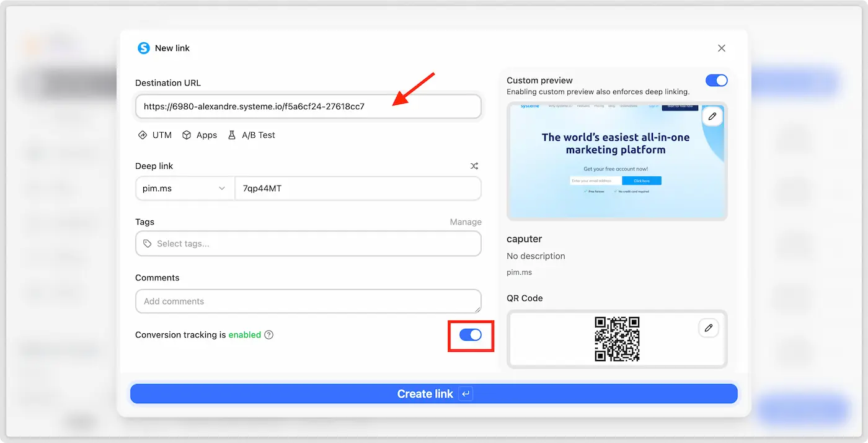Click the Add comments text area
868x443 pixels.
(308, 302)
